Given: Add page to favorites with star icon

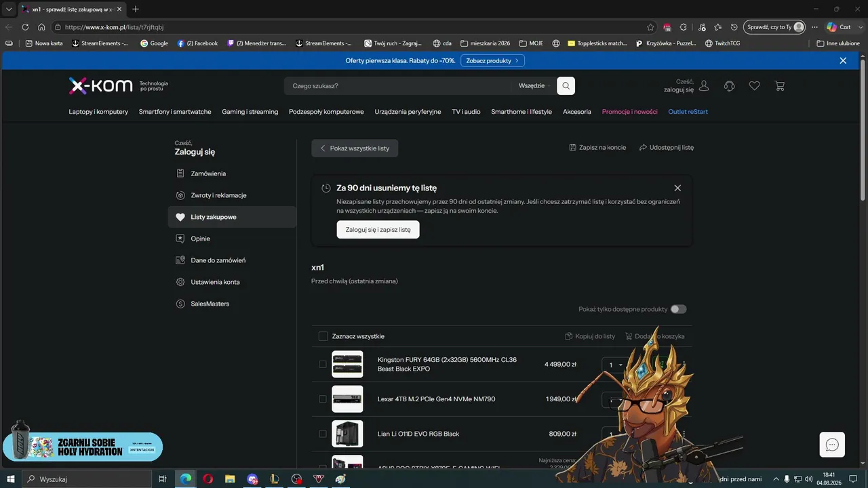Looking at the screenshot, I should click(650, 27).
